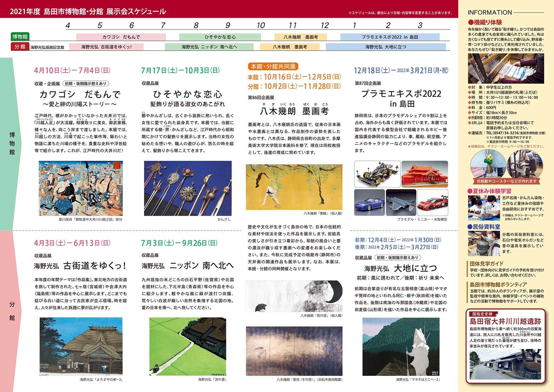This screenshot has height=392, width=554.
Task: Click the 4月3日(土)-6月13日(日) date heading
Action: pos(72,243)
